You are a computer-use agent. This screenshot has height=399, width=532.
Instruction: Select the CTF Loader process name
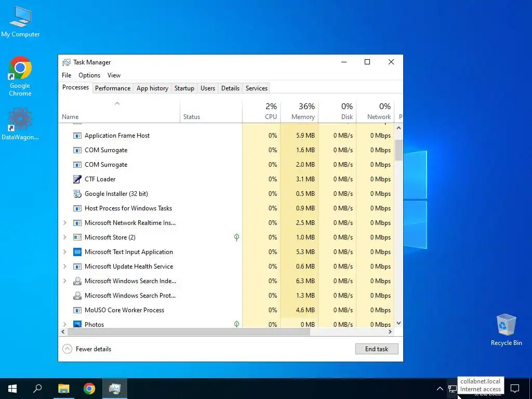pos(100,179)
